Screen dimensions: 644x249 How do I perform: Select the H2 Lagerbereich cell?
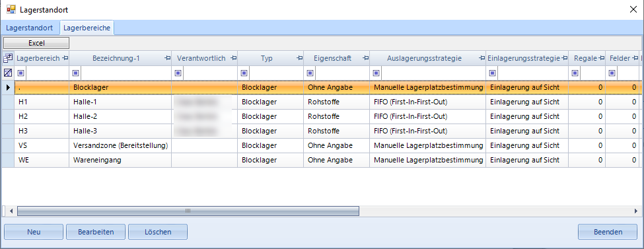point(42,116)
